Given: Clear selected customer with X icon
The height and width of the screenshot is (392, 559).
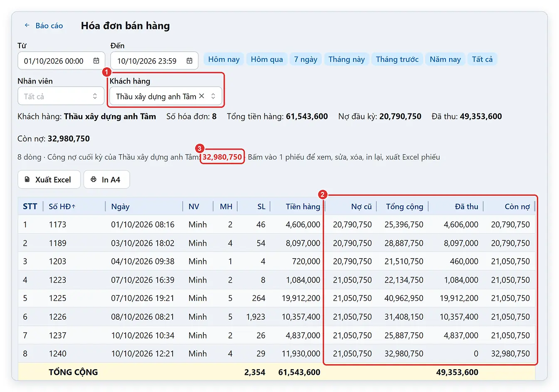Looking at the screenshot, I should click(202, 96).
